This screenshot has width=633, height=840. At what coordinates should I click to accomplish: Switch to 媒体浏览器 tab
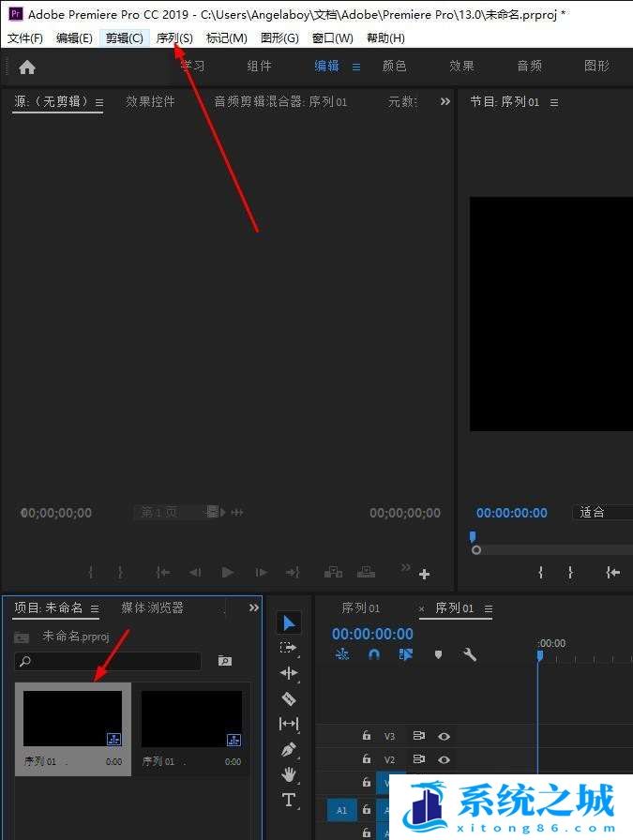[x=152, y=607]
